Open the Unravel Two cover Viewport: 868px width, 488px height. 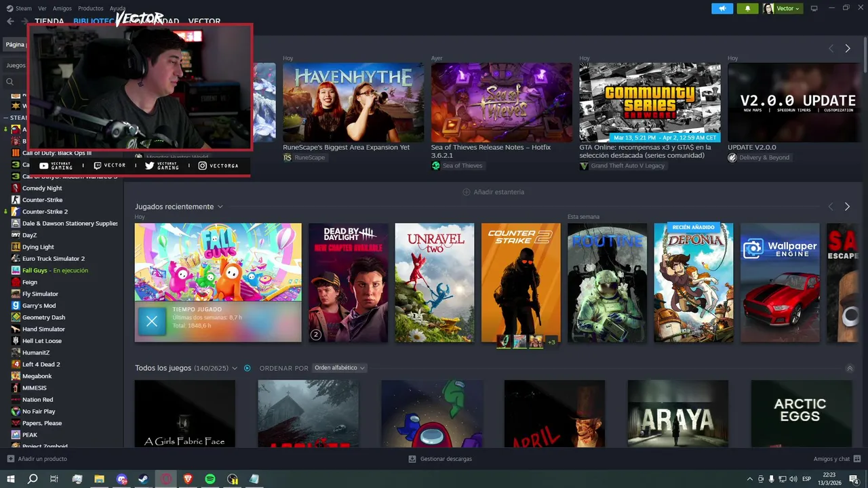[435, 283]
